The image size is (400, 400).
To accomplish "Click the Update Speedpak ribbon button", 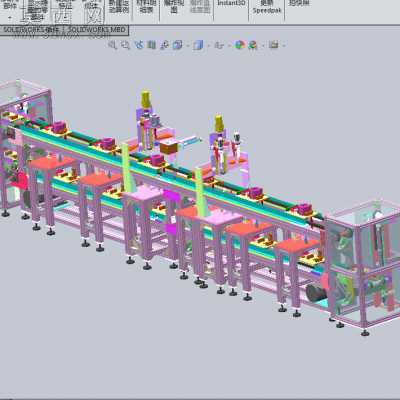I will pyautogui.click(x=267, y=7).
